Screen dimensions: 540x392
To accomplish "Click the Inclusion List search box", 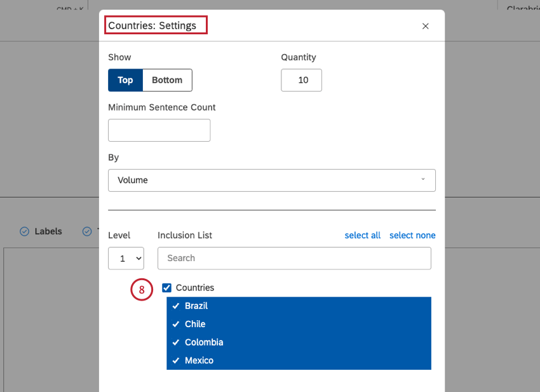I will pyautogui.click(x=294, y=259).
